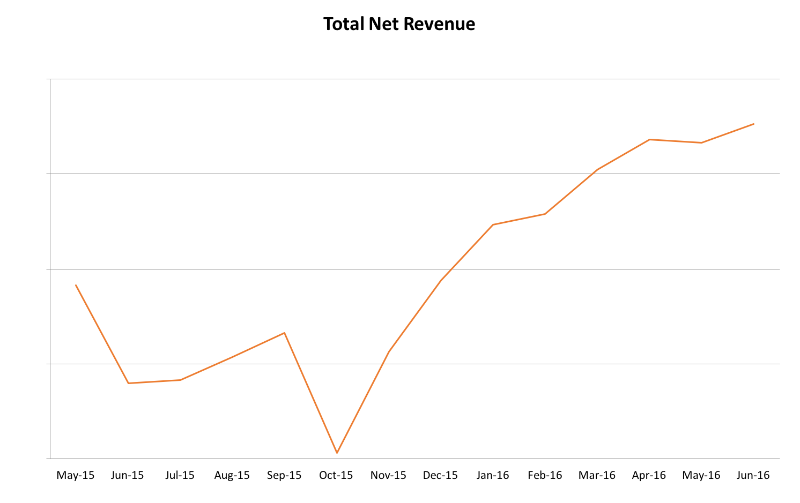
Task: Select the May-15 axis label
Action: (x=75, y=475)
